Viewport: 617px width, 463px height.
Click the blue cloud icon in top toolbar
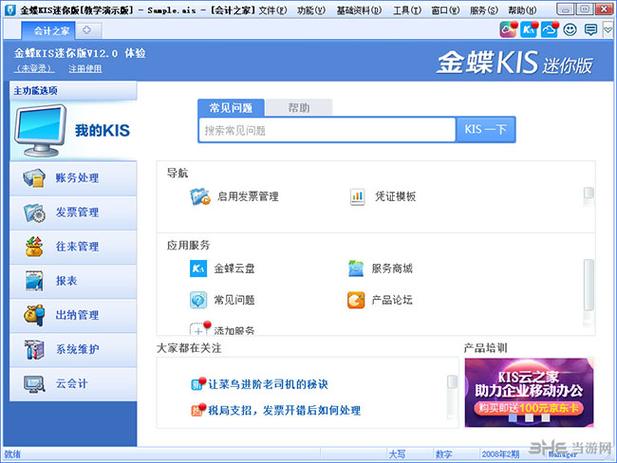(x=549, y=30)
